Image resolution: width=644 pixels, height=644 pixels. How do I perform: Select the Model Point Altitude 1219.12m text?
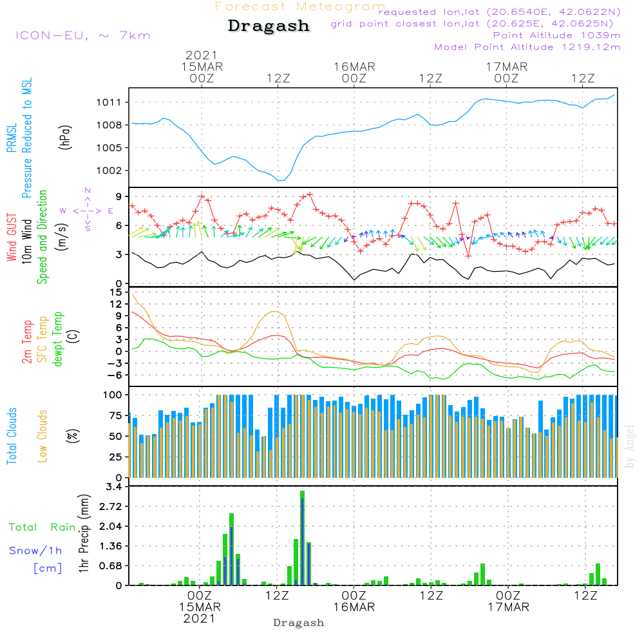527,47
